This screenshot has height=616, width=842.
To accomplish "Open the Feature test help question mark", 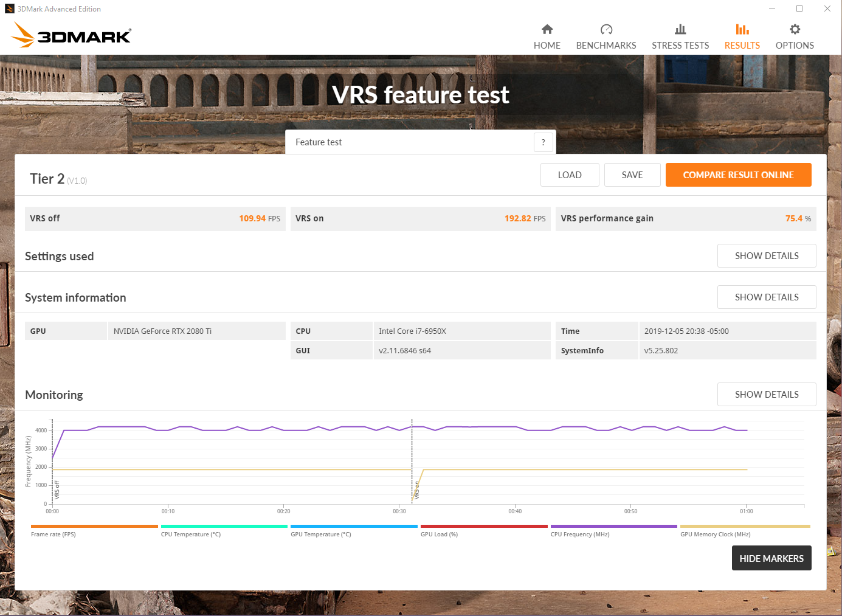I will pyautogui.click(x=544, y=142).
